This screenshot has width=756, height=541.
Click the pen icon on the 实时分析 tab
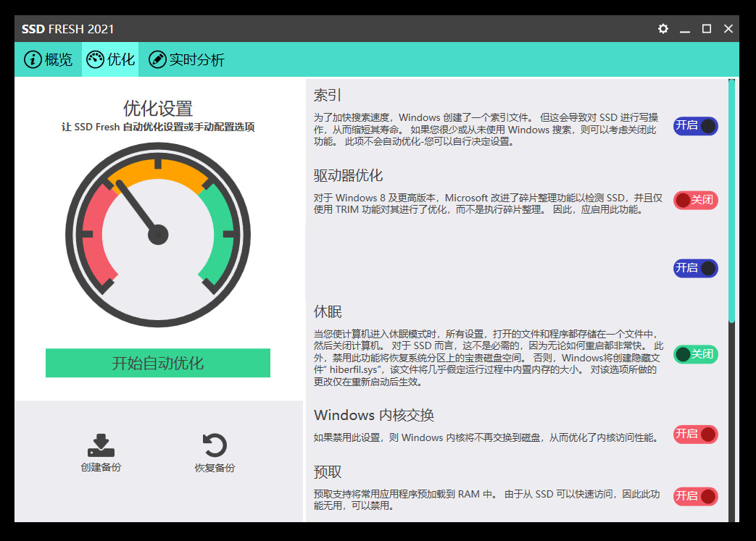point(157,59)
